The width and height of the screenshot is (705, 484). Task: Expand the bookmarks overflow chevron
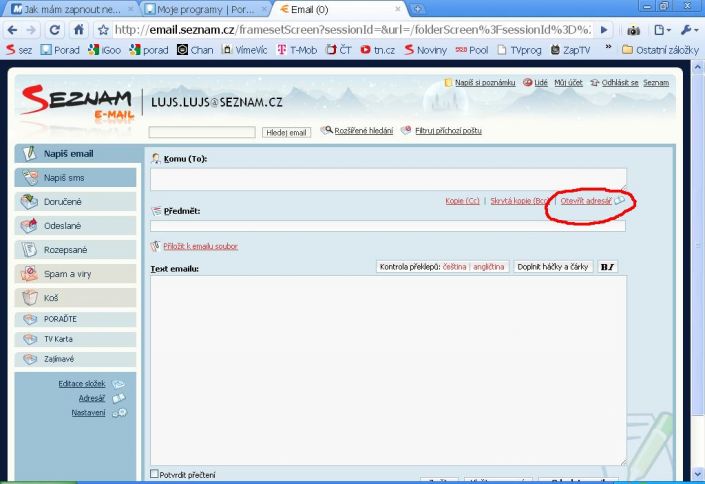[608, 47]
